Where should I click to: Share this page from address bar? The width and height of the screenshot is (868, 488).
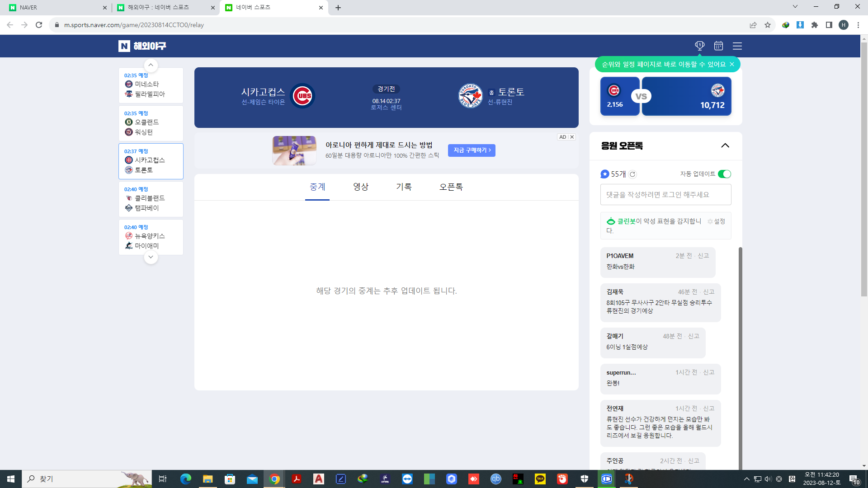(753, 25)
